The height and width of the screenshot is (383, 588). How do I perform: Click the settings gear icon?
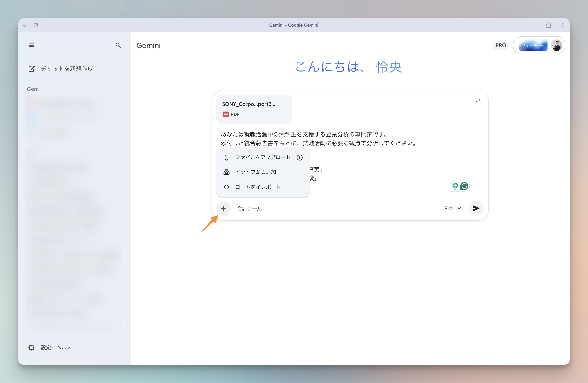coord(31,347)
